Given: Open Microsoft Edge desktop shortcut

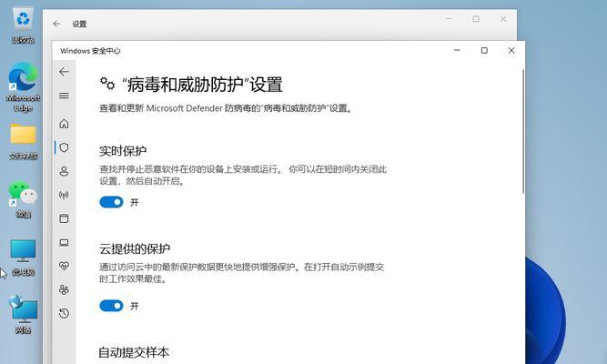Looking at the screenshot, I should point(24,87).
